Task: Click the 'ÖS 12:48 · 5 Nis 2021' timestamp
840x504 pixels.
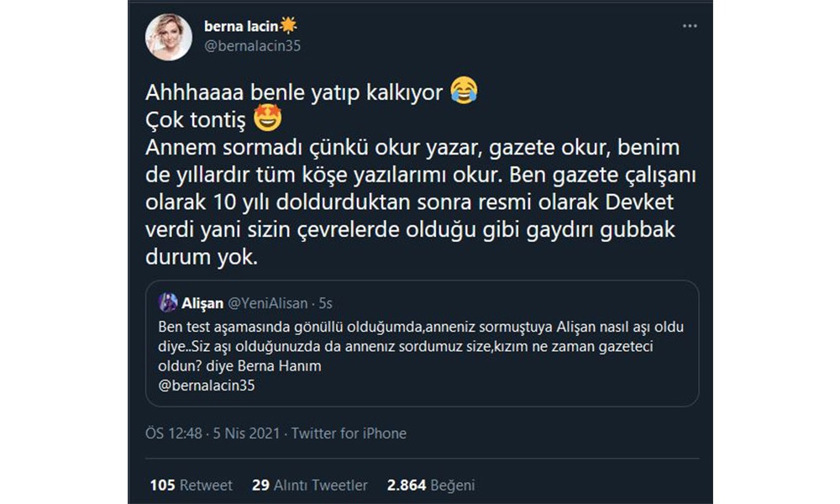Action: (213, 433)
